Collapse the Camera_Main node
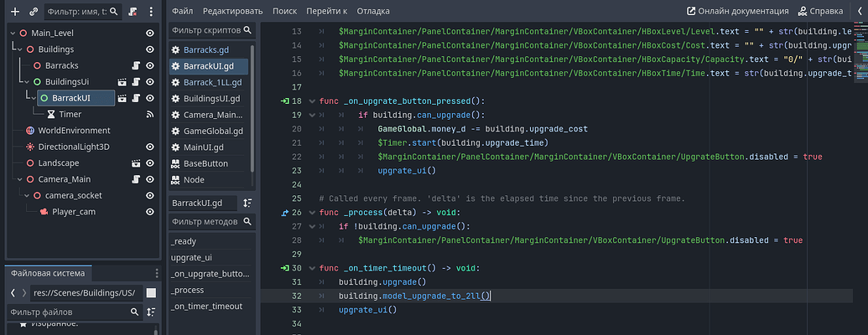Image resolution: width=868 pixels, height=335 pixels. (20, 180)
